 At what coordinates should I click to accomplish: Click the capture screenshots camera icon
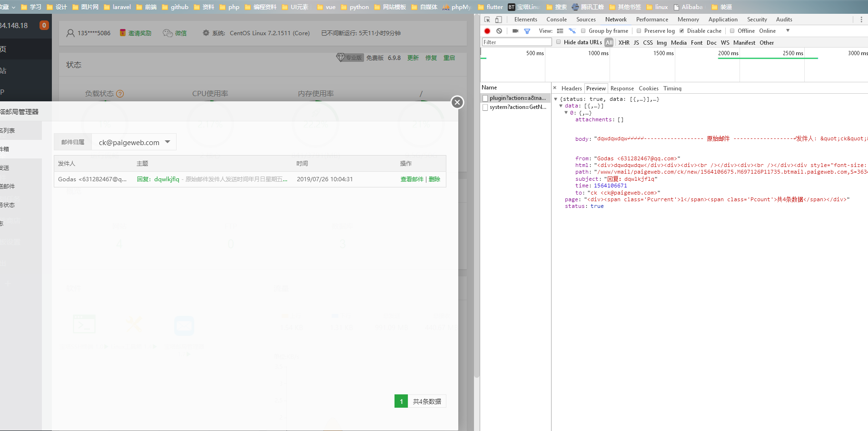515,31
